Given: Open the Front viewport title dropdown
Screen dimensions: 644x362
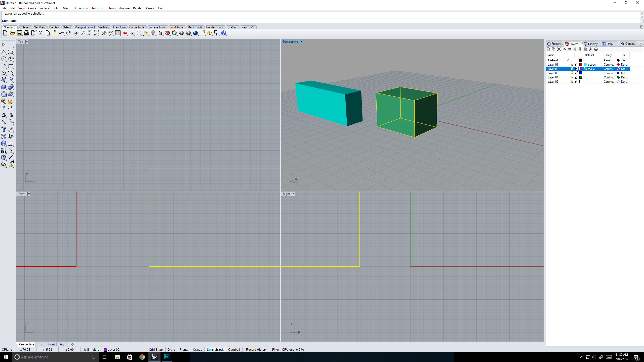Looking at the screenshot, I should [x=29, y=194].
